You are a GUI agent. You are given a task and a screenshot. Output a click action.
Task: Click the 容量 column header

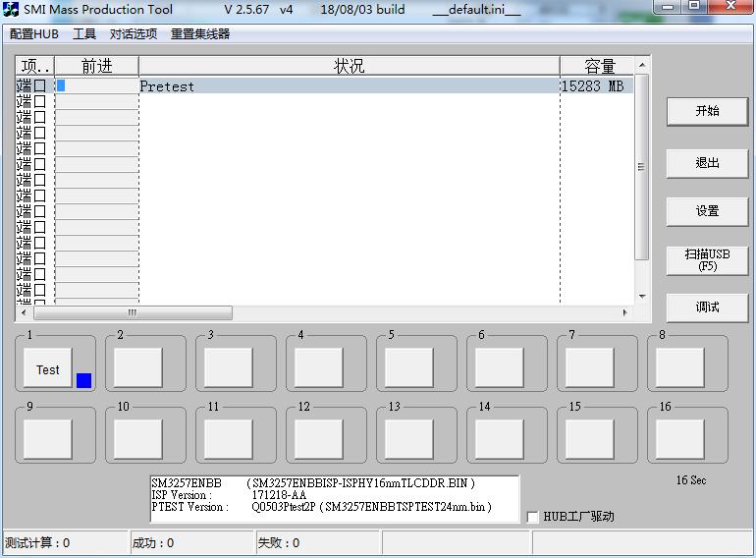597,66
